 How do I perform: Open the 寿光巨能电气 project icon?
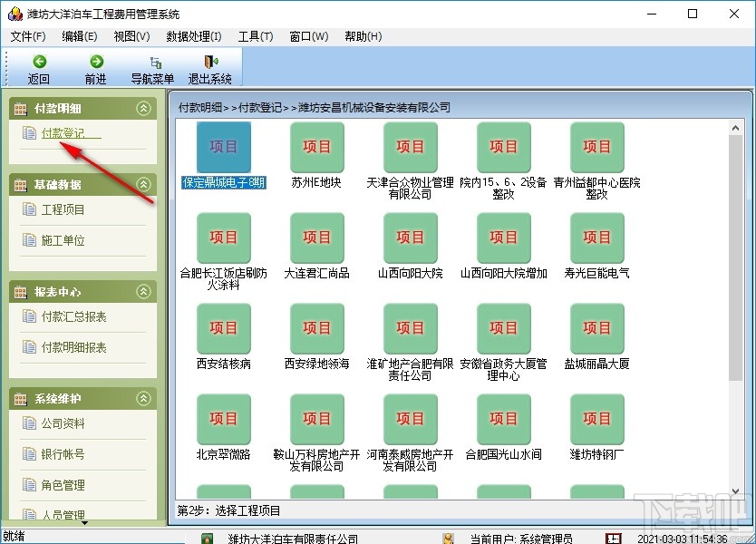[596, 238]
